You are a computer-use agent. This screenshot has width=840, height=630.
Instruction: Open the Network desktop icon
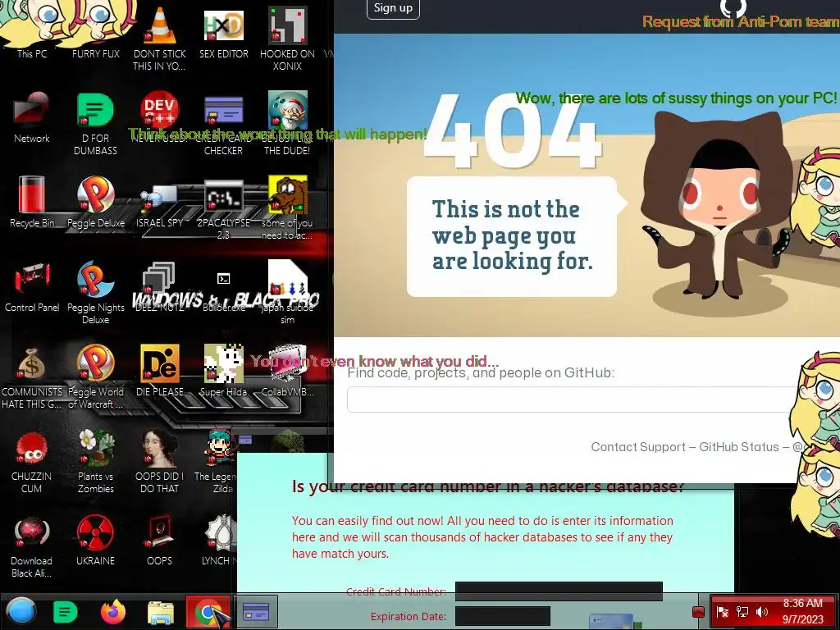pyautogui.click(x=32, y=116)
